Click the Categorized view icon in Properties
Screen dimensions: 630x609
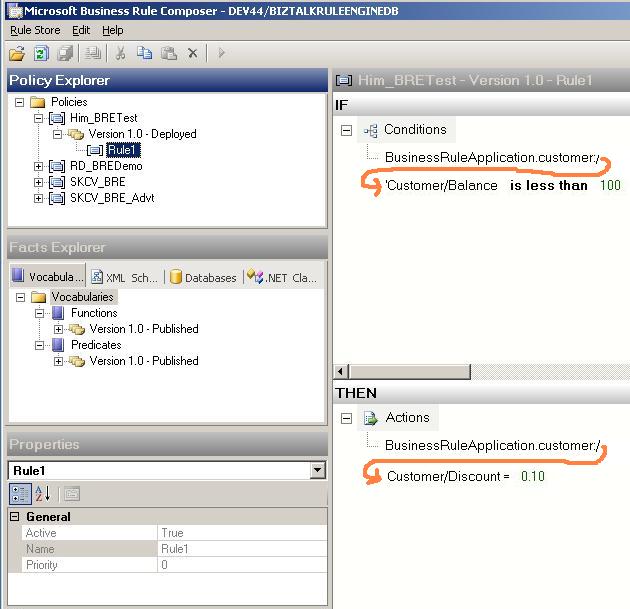(20, 494)
